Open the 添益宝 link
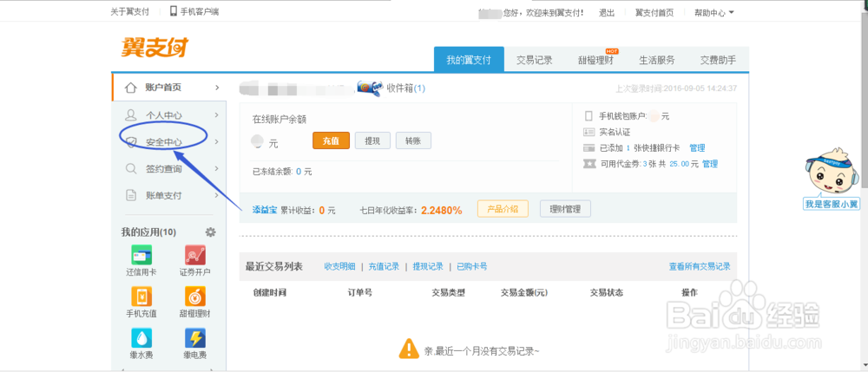The width and height of the screenshot is (868, 372). coord(265,210)
